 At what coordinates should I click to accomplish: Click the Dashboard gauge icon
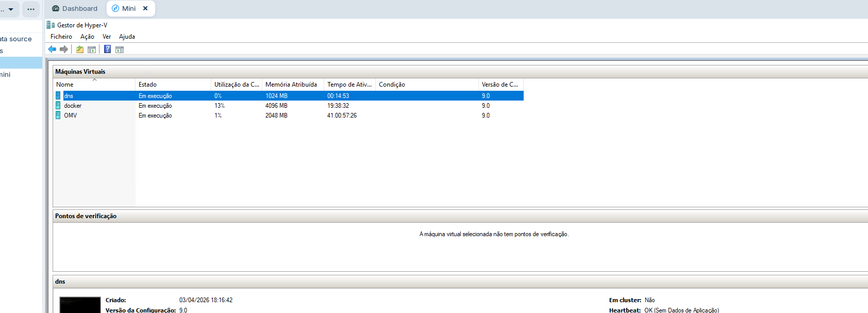coord(56,8)
